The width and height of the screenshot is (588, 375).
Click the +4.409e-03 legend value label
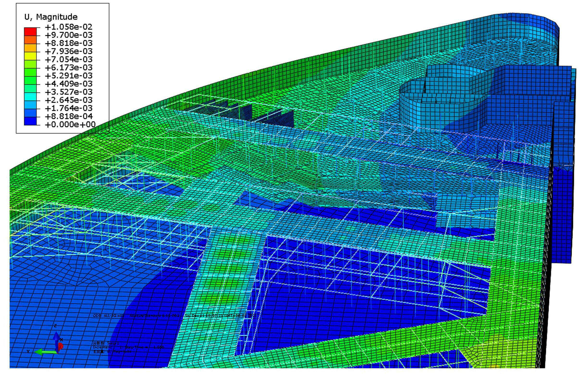click(x=69, y=84)
